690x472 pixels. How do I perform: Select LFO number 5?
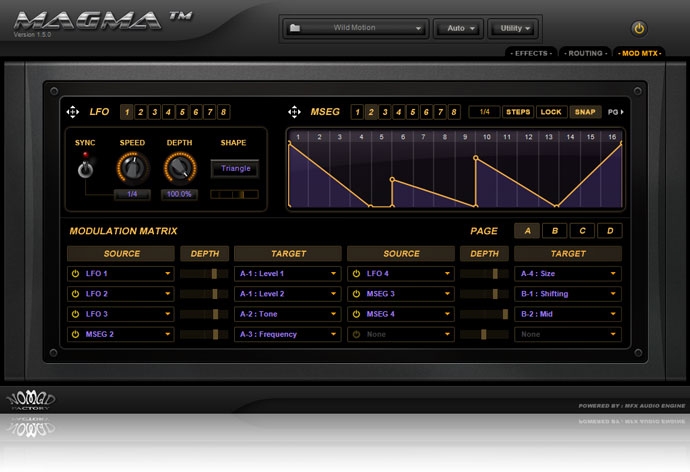tap(182, 112)
